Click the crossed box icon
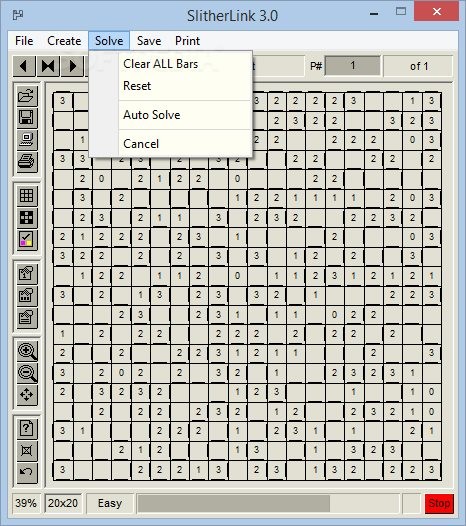 [27, 451]
